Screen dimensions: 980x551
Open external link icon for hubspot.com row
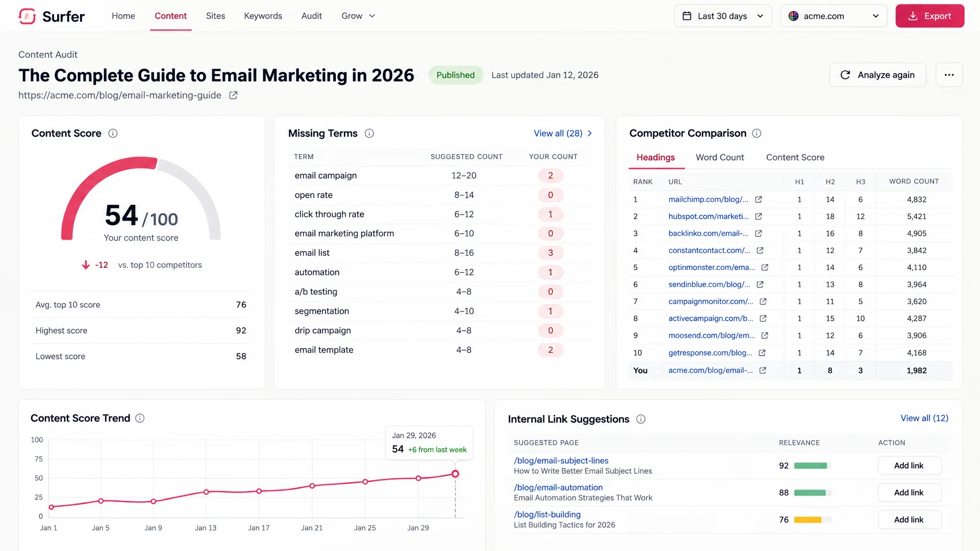point(758,217)
